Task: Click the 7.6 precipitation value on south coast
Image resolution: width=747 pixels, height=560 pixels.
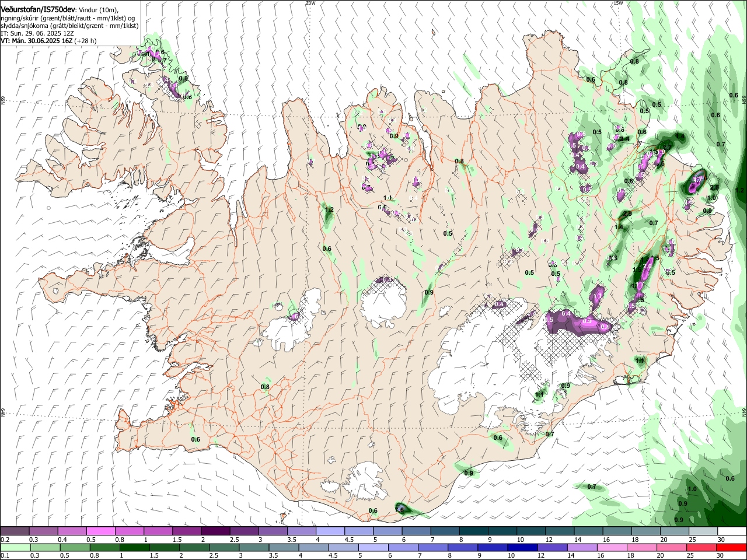Action: (x=399, y=509)
